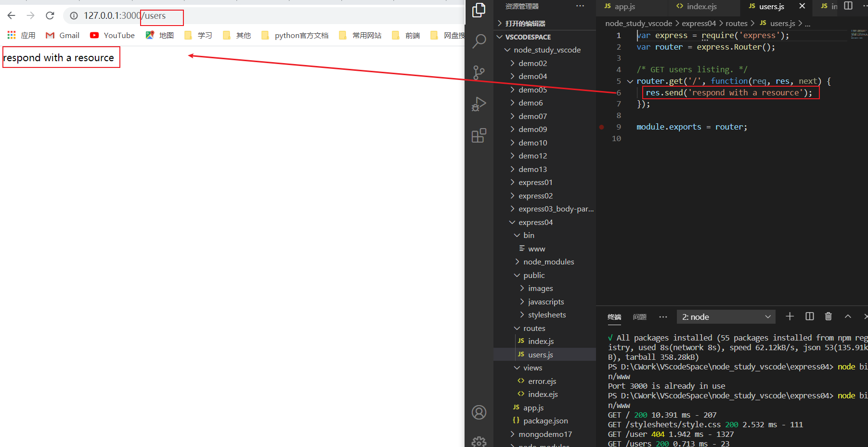Switch to the 终端 terminal tab
Viewport: 868px width, 447px height.
point(614,317)
